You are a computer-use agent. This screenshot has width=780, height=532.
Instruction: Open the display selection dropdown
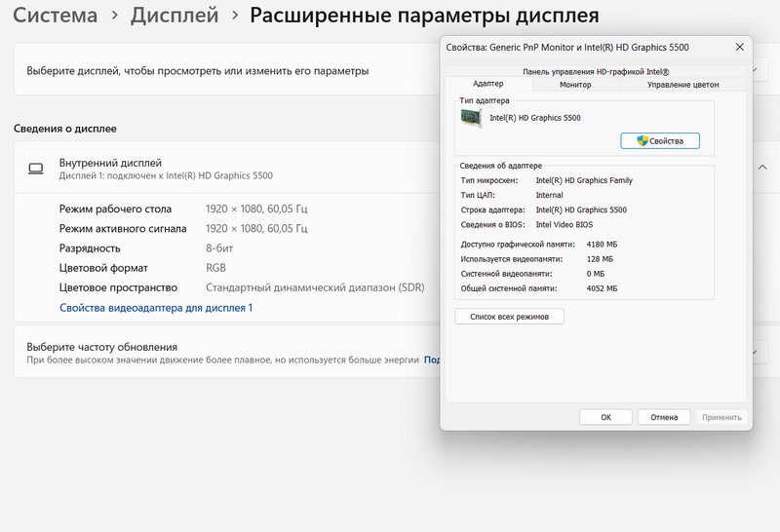(758, 71)
